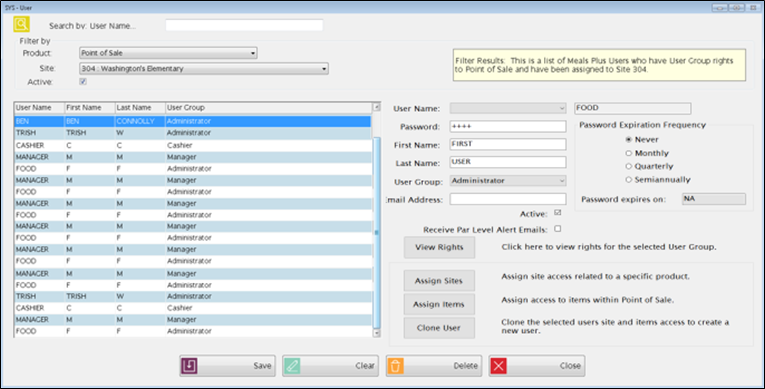
Task: Select Never password expiration
Action: (x=629, y=140)
